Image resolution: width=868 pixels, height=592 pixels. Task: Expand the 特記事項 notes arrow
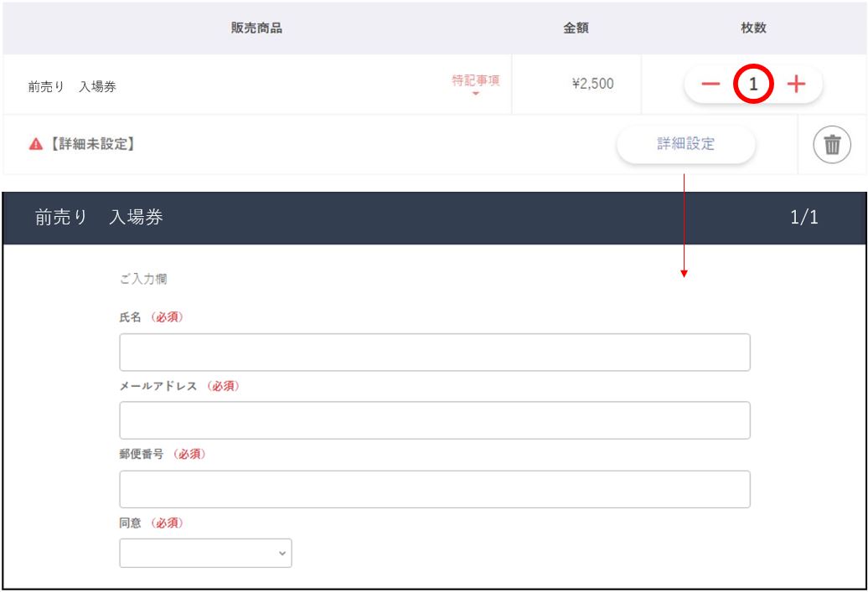(477, 94)
